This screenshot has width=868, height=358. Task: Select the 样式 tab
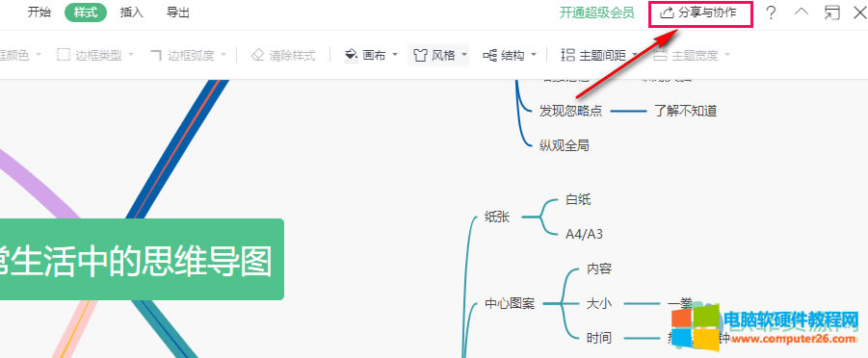pyautogui.click(x=85, y=13)
